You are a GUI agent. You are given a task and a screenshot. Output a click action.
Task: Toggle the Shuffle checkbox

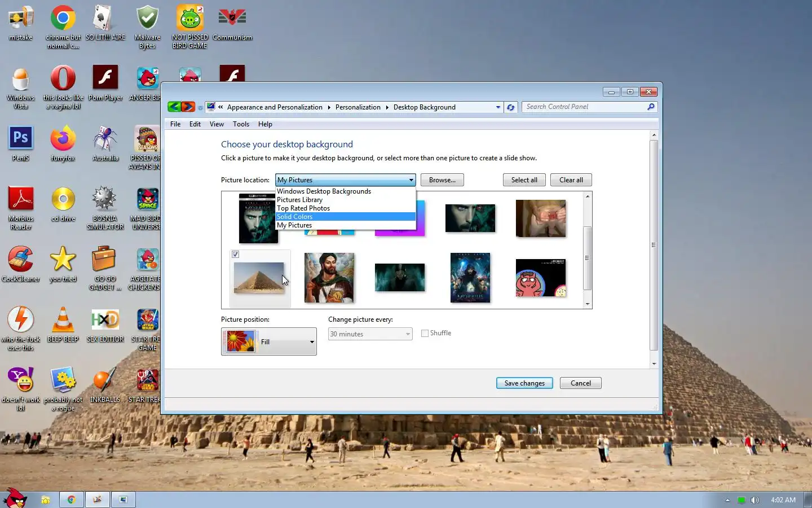click(x=425, y=334)
